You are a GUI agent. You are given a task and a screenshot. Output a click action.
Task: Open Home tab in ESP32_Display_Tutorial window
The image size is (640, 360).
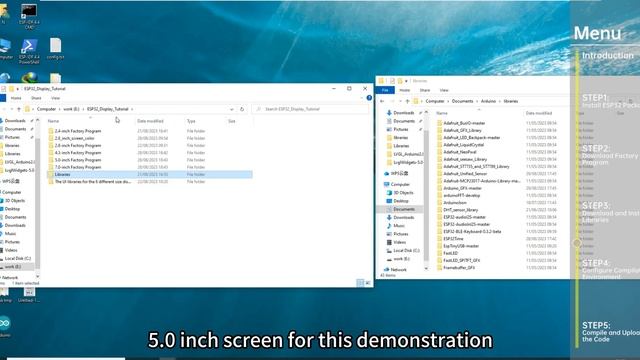point(16,98)
